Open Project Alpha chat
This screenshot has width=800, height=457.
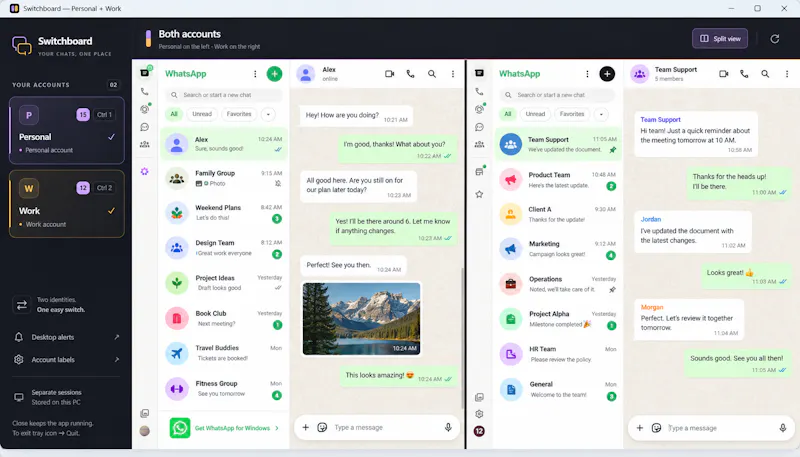tap(558, 319)
